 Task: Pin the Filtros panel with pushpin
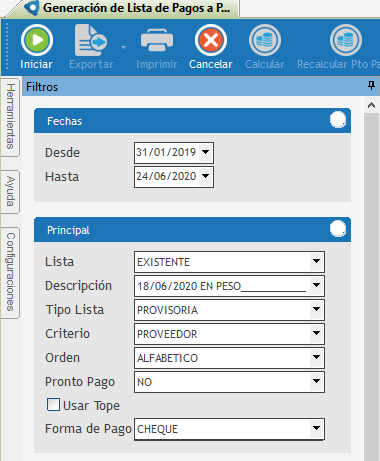pyautogui.click(x=371, y=86)
